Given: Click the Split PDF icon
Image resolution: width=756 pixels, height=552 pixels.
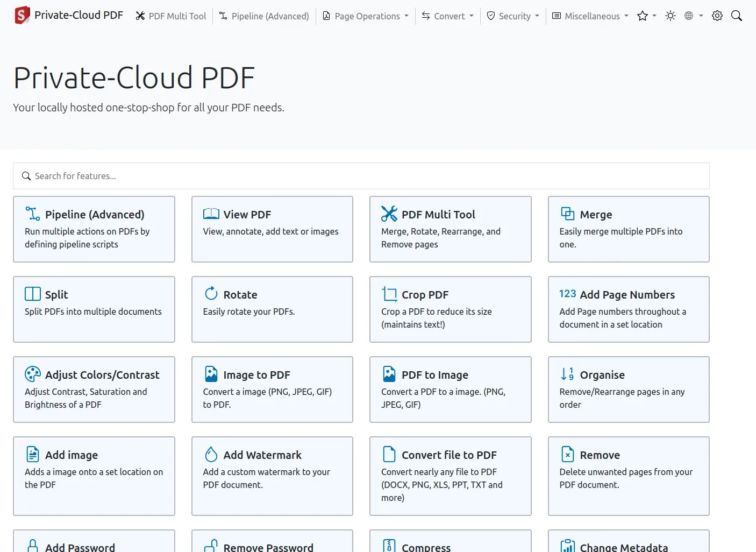Looking at the screenshot, I should tap(32, 294).
